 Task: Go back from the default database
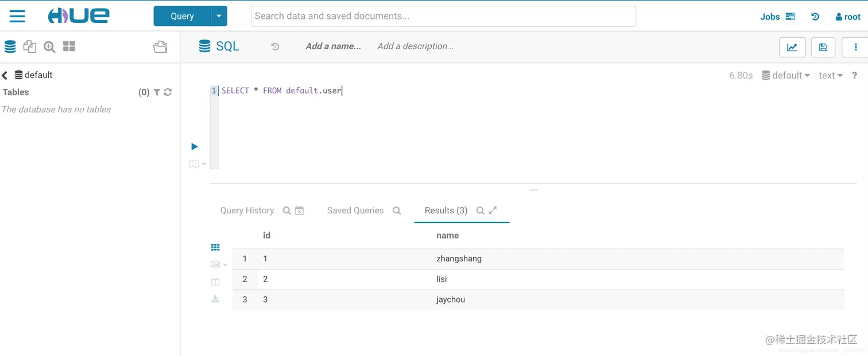[x=5, y=75]
